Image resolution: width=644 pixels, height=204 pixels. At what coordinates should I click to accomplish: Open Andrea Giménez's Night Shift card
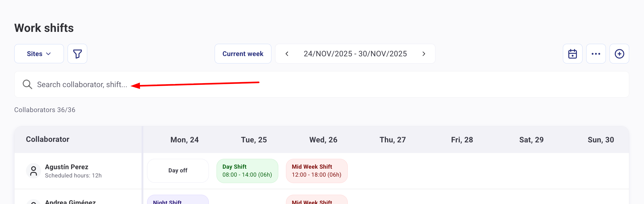[178, 201]
